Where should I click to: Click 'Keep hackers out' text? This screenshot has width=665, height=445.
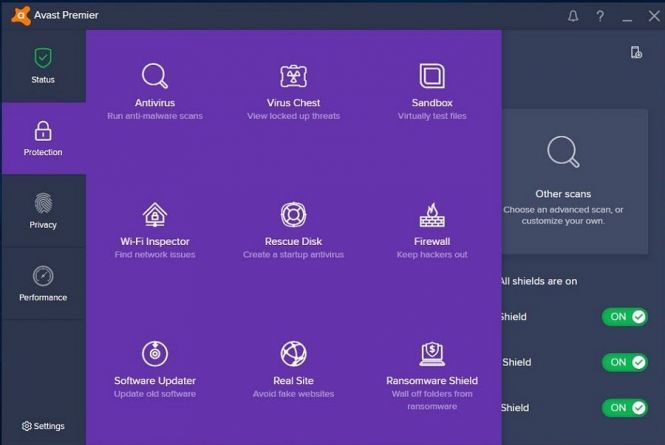(432, 255)
